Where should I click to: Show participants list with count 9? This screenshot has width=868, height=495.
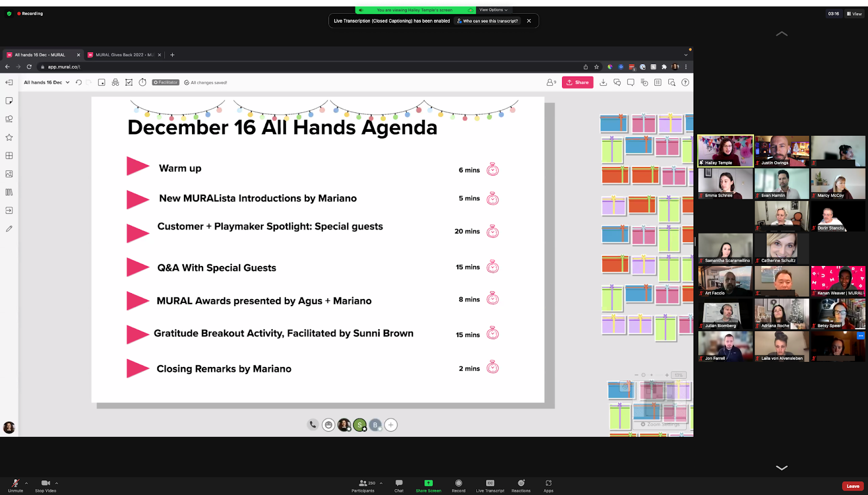(551, 82)
